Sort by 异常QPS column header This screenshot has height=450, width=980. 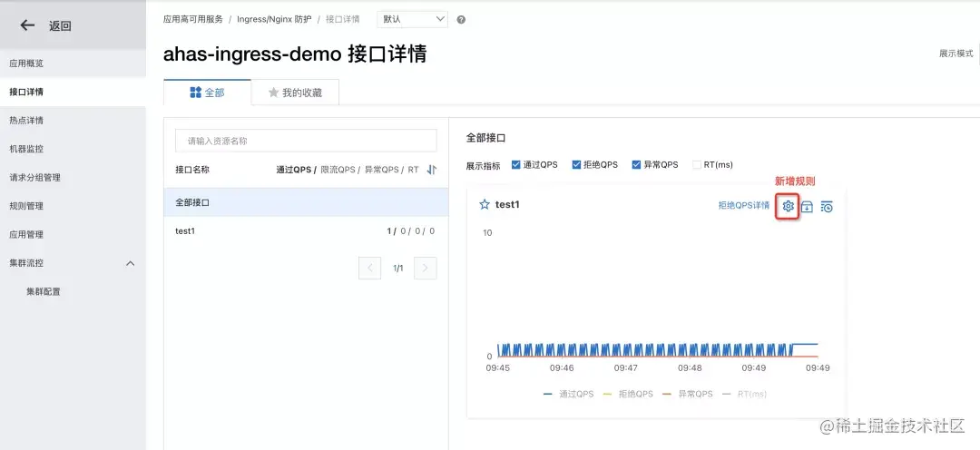pyautogui.click(x=381, y=170)
